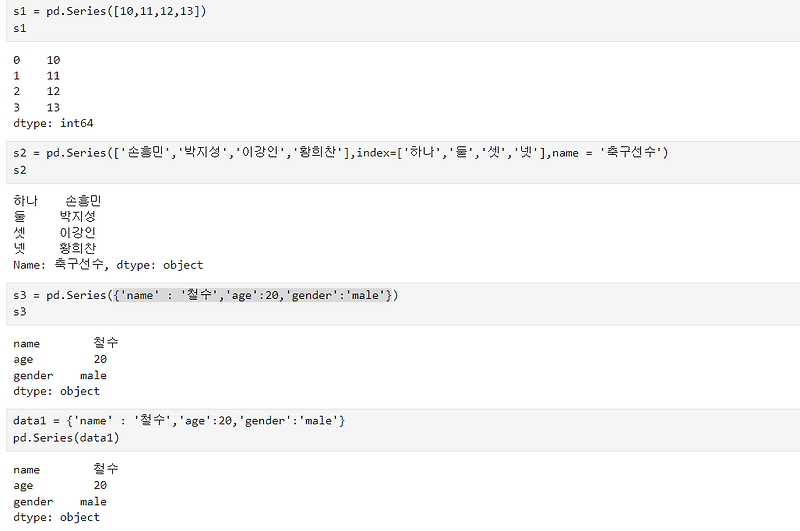This screenshot has width=800, height=531.
Task: Click the s2 = pd.Series code line
Action: (x=341, y=153)
